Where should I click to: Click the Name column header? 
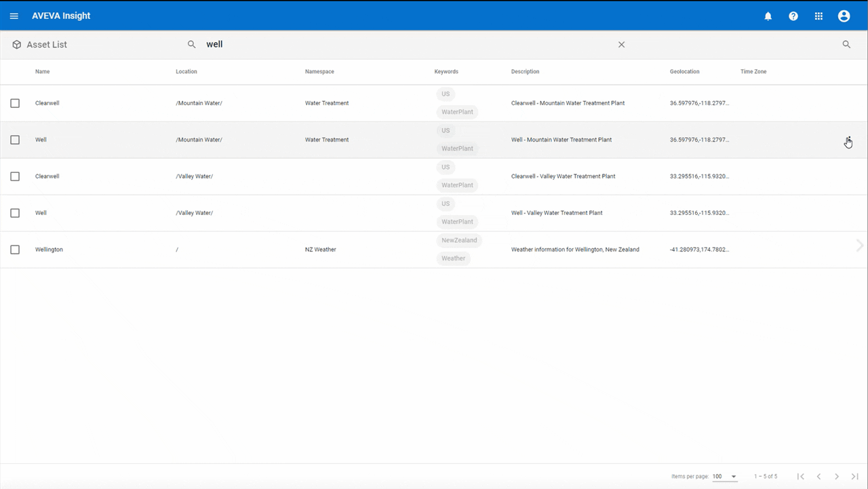coord(42,72)
